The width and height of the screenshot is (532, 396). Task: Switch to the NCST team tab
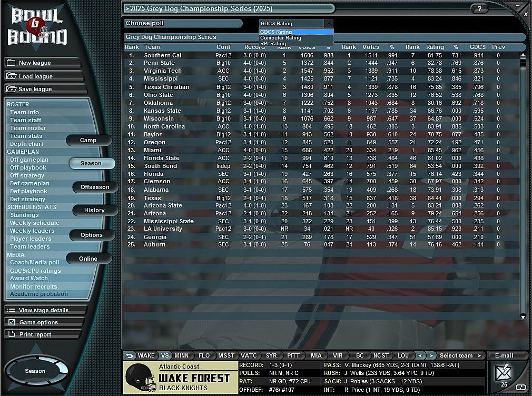pyautogui.click(x=381, y=355)
